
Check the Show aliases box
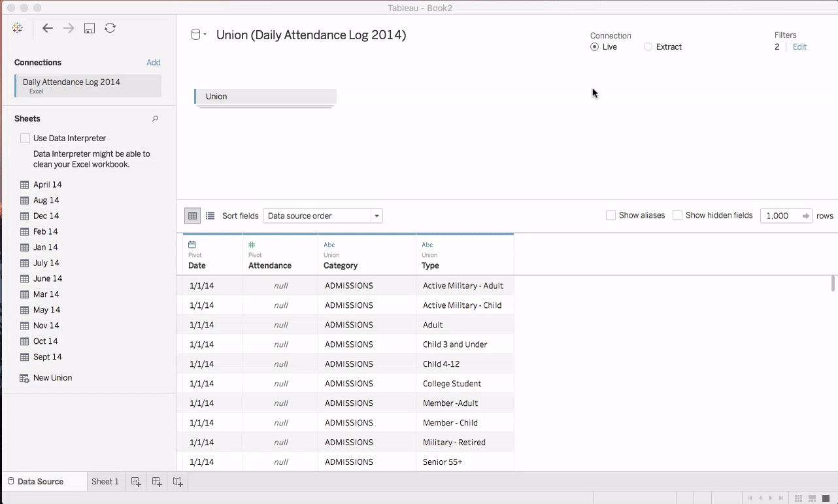tap(611, 215)
